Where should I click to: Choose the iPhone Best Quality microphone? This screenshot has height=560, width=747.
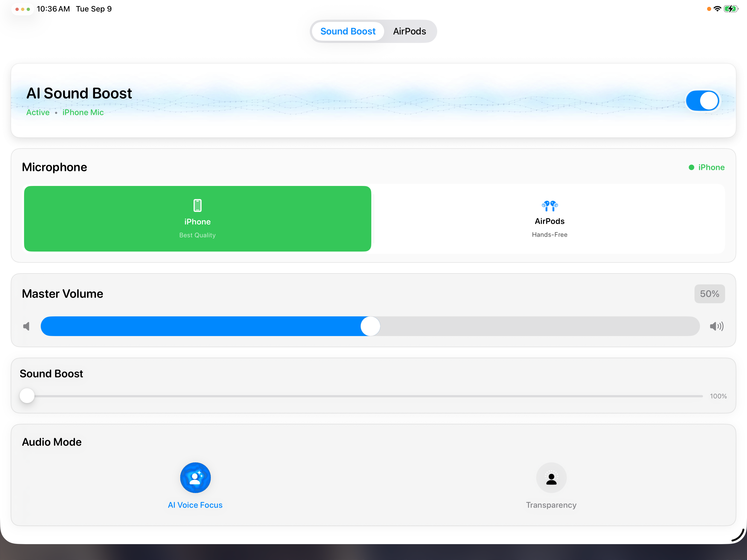pos(198,218)
